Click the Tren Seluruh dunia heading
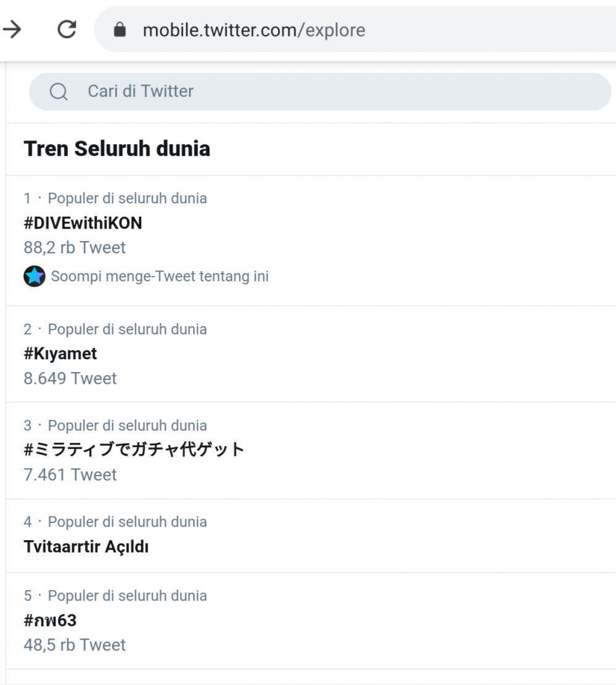 pos(117,148)
